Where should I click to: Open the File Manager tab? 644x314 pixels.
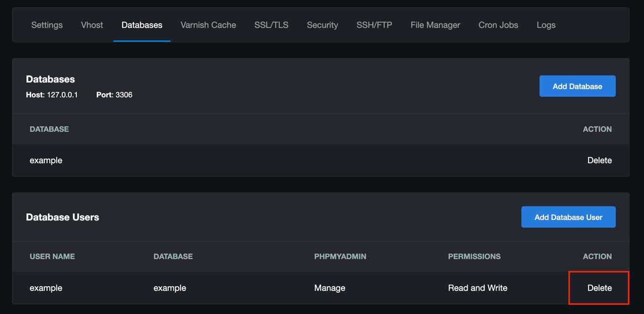(435, 25)
